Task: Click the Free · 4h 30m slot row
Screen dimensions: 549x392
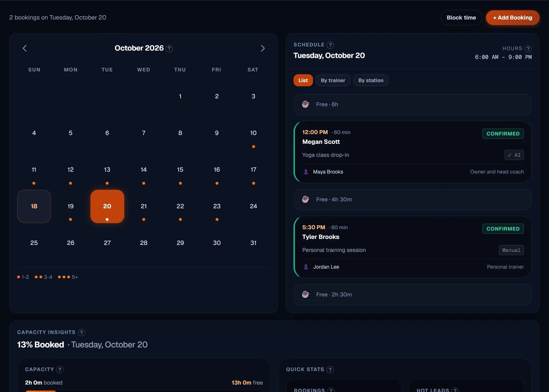Action: click(x=412, y=199)
